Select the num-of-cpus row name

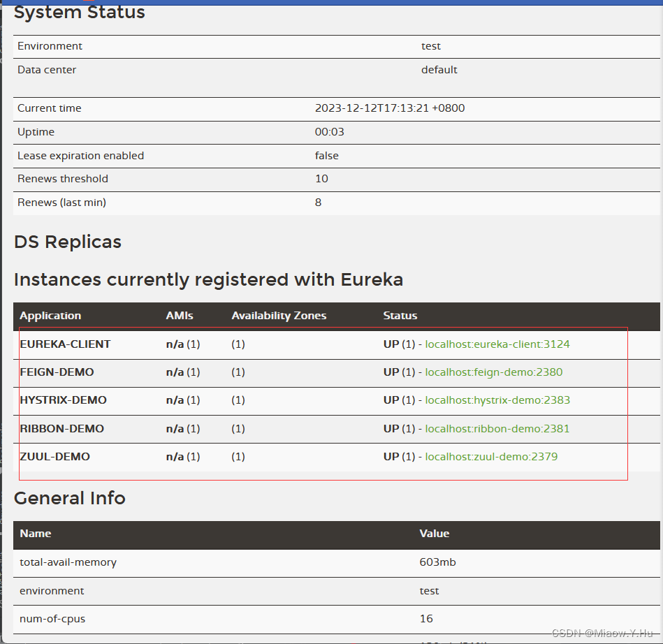coord(52,619)
